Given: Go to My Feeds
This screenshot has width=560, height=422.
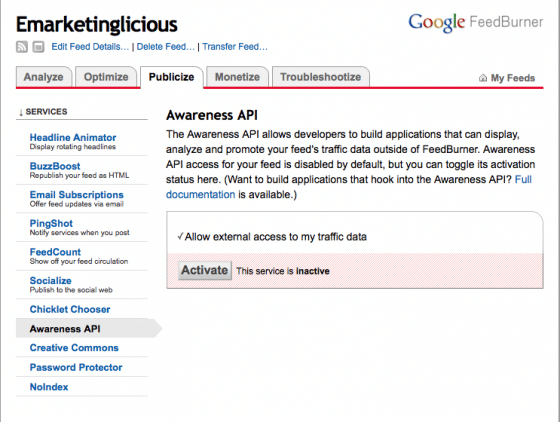Looking at the screenshot, I should point(512,78).
